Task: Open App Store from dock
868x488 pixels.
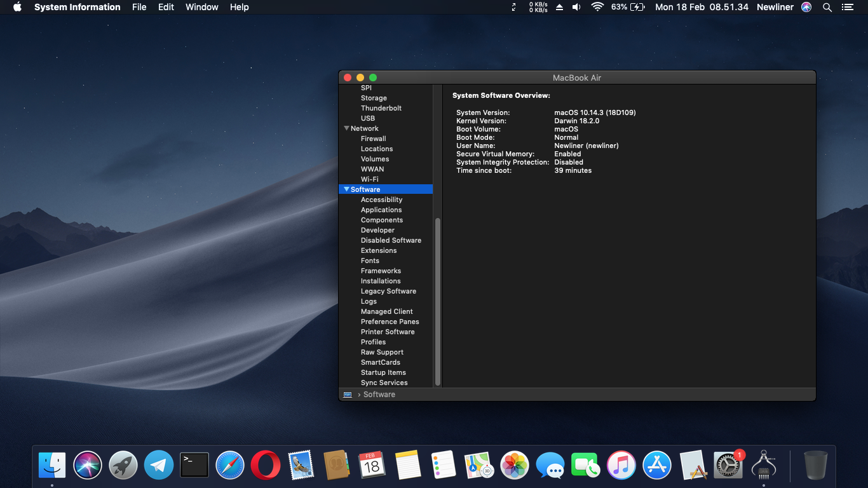Action: tap(657, 465)
